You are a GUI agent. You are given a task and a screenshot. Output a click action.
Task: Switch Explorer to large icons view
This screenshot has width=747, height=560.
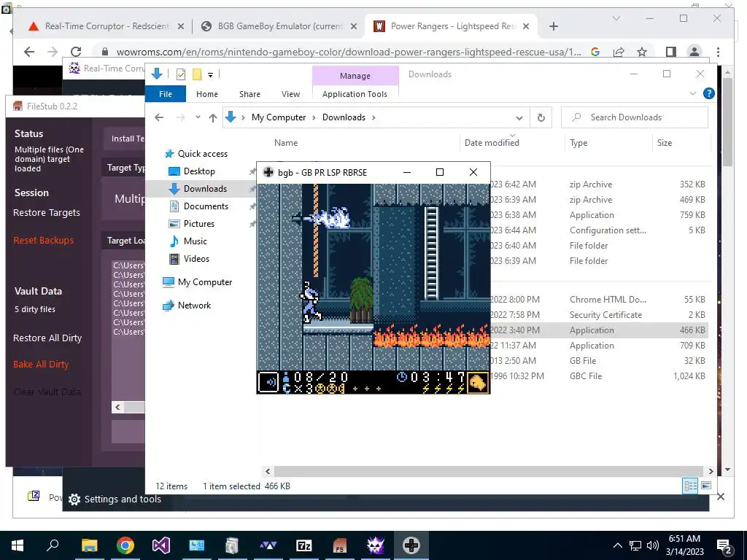click(x=706, y=486)
